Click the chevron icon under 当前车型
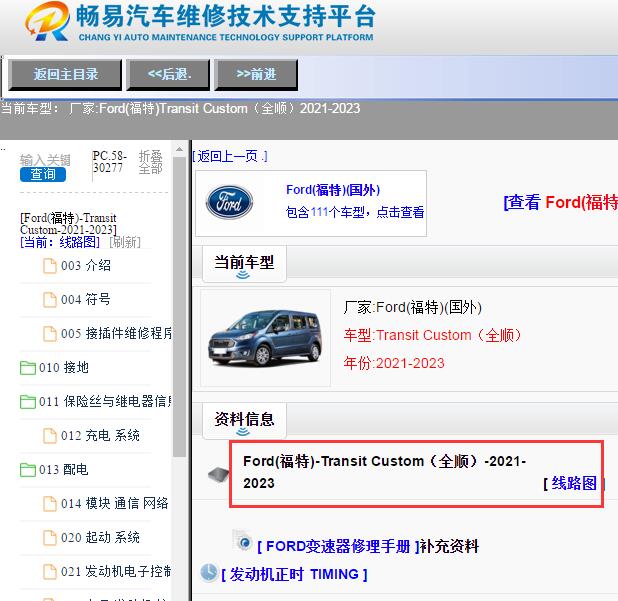 (243, 275)
